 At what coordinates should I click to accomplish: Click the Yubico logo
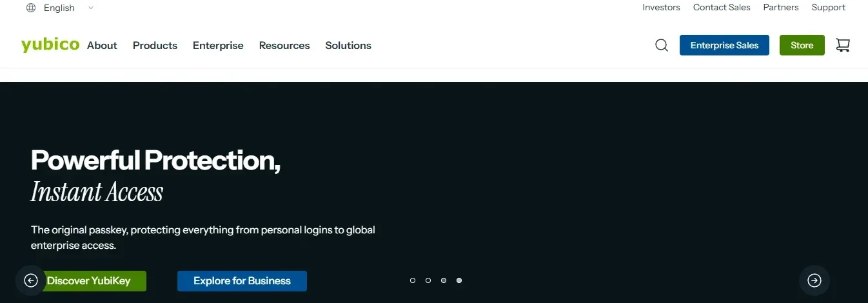(x=50, y=44)
